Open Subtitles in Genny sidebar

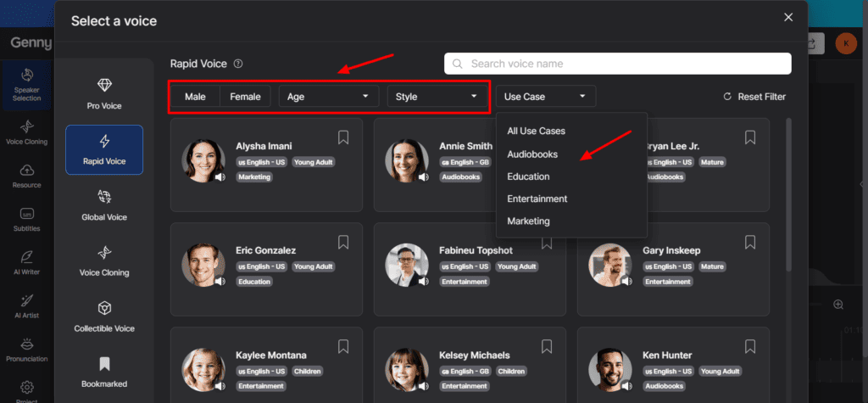pyautogui.click(x=26, y=220)
